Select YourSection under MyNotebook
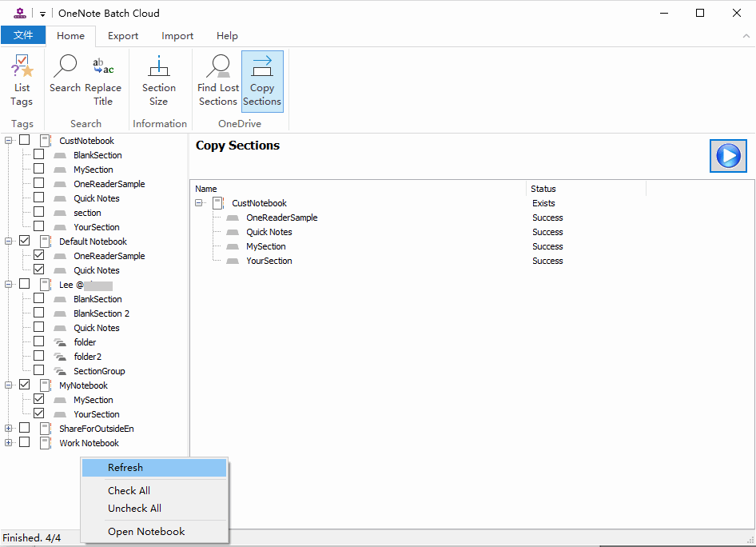This screenshot has height=547, width=756. (96, 413)
